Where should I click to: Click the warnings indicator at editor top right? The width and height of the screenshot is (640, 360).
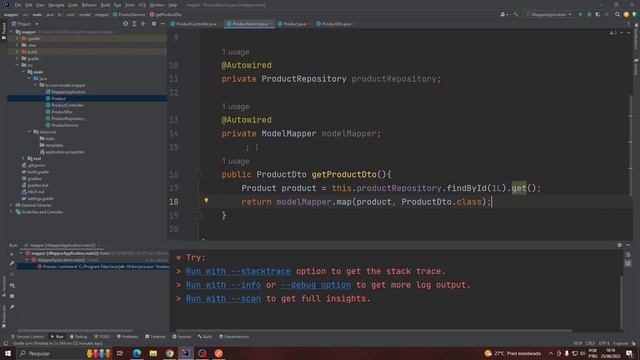pyautogui.click(x=613, y=33)
